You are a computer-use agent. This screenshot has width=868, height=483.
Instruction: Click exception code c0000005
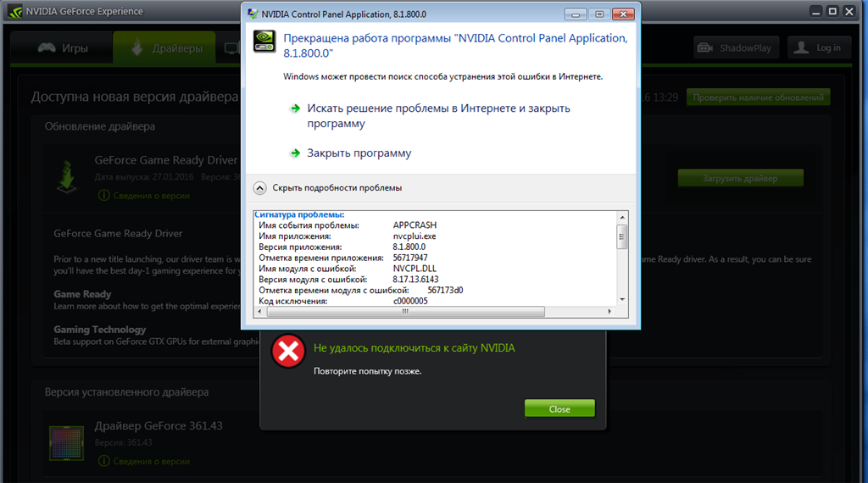point(410,301)
